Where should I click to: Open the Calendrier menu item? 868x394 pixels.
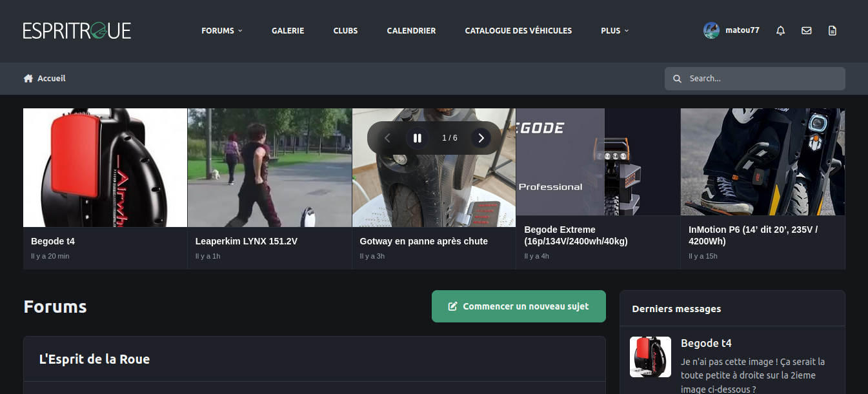[x=411, y=30]
